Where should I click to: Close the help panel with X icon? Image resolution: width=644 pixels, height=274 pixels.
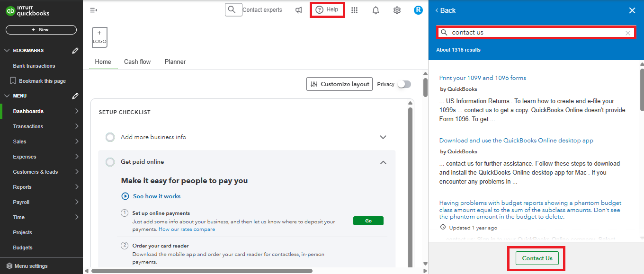(x=632, y=10)
